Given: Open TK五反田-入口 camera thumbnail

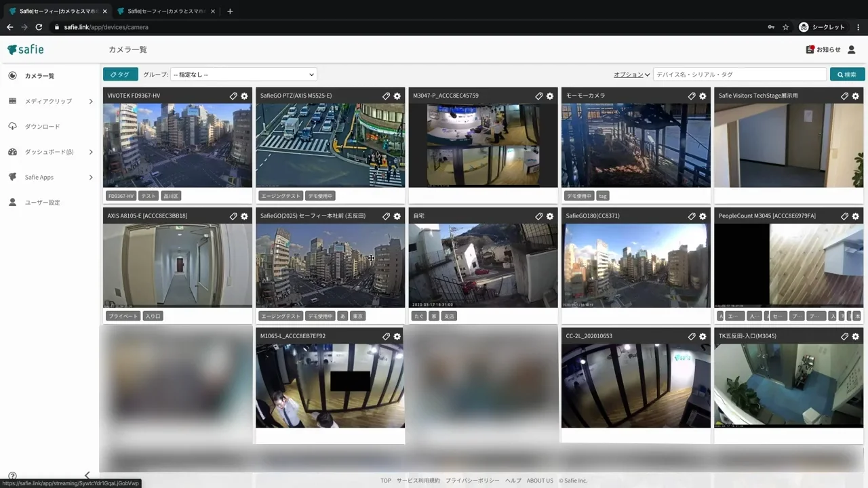Looking at the screenshot, I should click(x=789, y=385).
